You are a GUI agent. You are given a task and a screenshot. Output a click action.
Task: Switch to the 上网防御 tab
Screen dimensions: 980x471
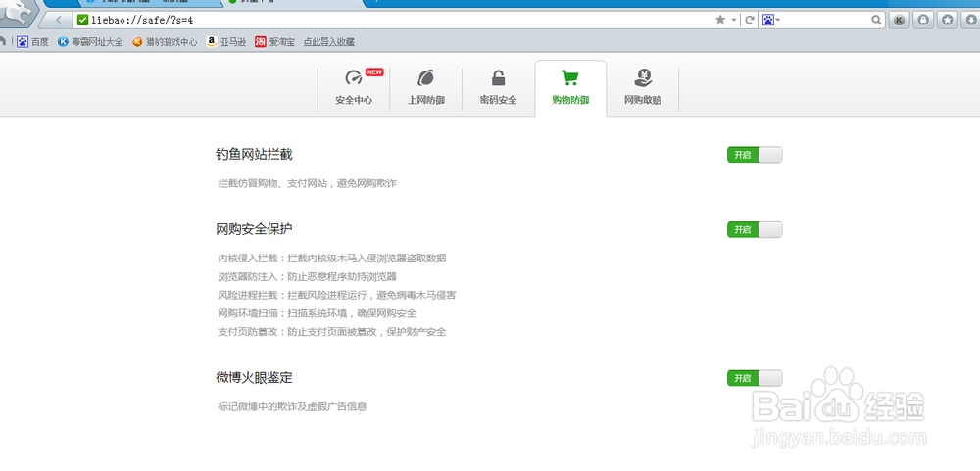pos(426,88)
